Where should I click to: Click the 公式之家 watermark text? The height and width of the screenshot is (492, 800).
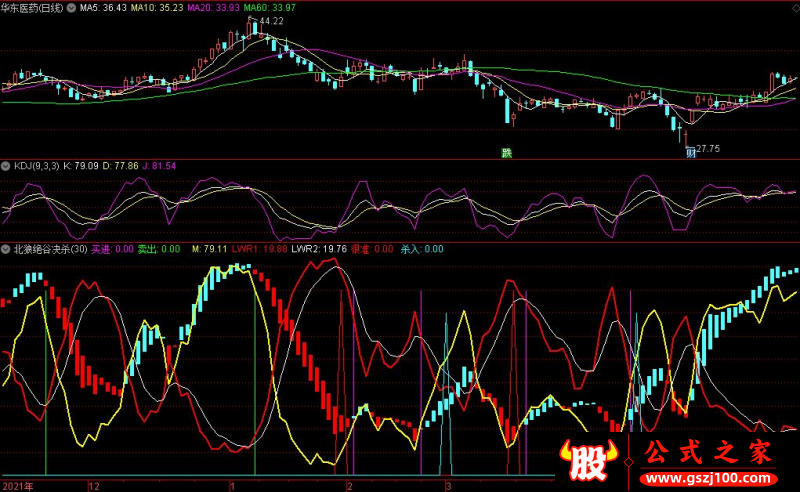[707, 453]
